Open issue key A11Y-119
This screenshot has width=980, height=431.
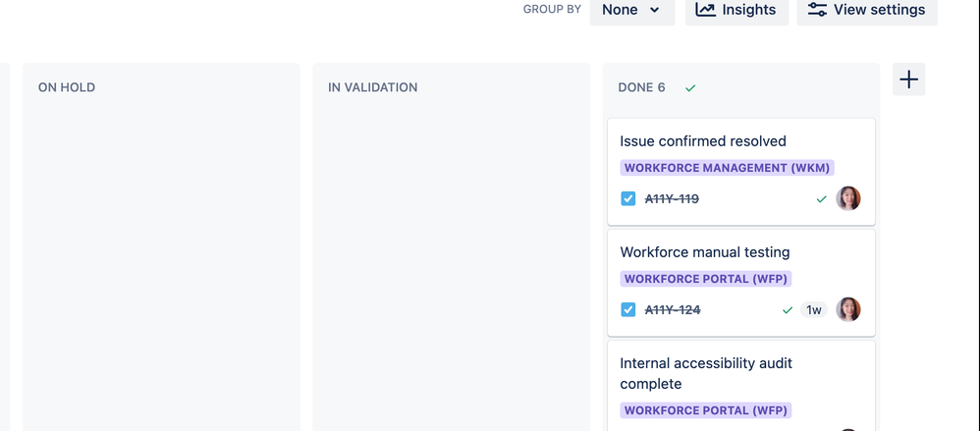point(672,199)
